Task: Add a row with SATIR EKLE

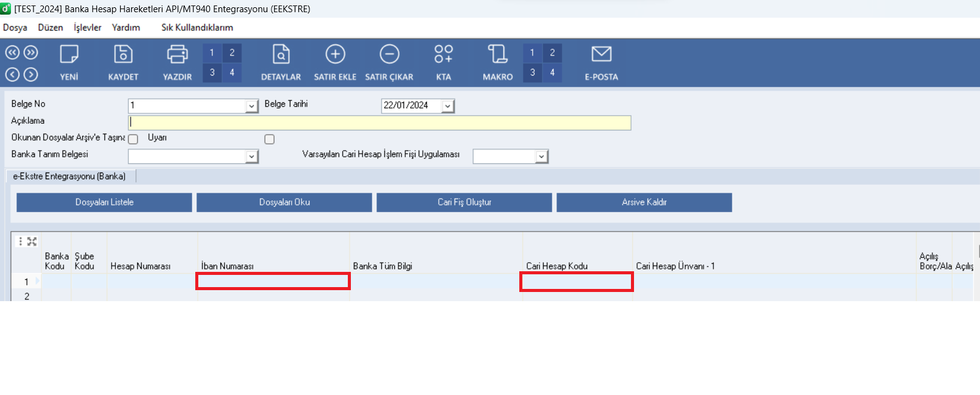Action: coord(335,62)
